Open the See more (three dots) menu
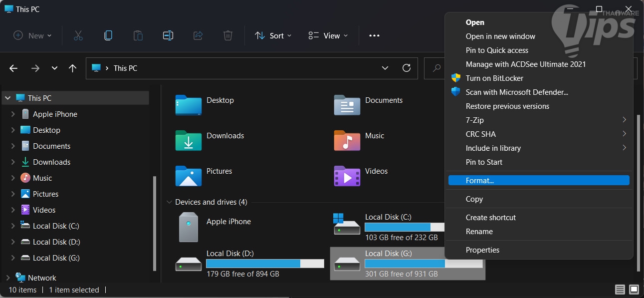 tap(374, 35)
